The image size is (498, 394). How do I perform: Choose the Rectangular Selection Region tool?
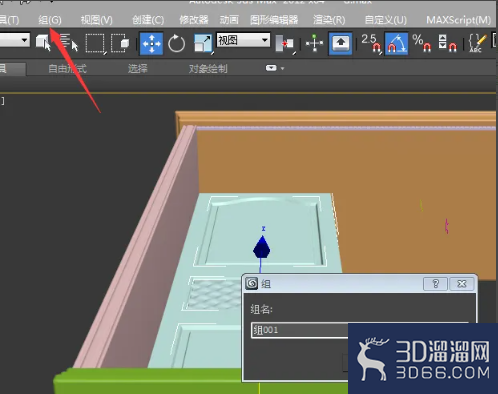pyautogui.click(x=95, y=43)
